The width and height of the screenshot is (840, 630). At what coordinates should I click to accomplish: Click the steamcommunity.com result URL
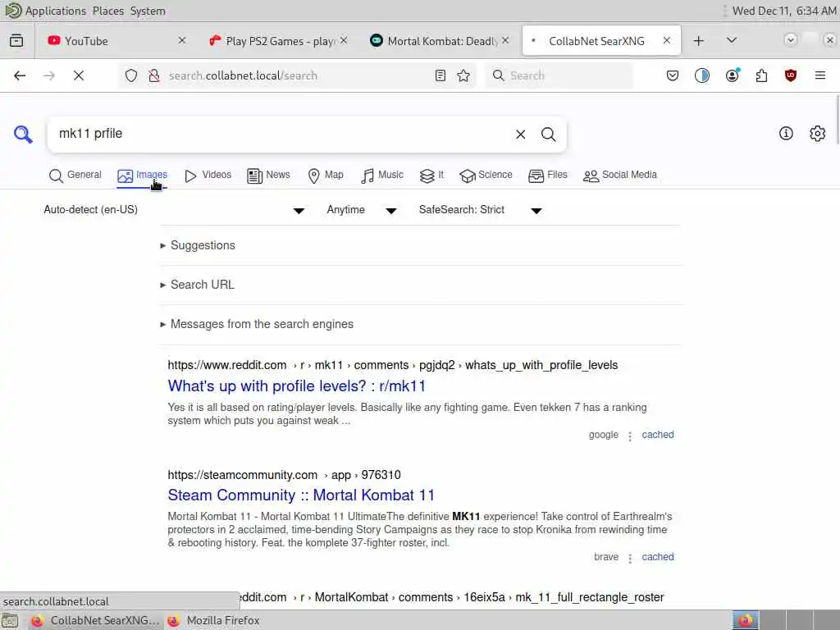click(284, 475)
